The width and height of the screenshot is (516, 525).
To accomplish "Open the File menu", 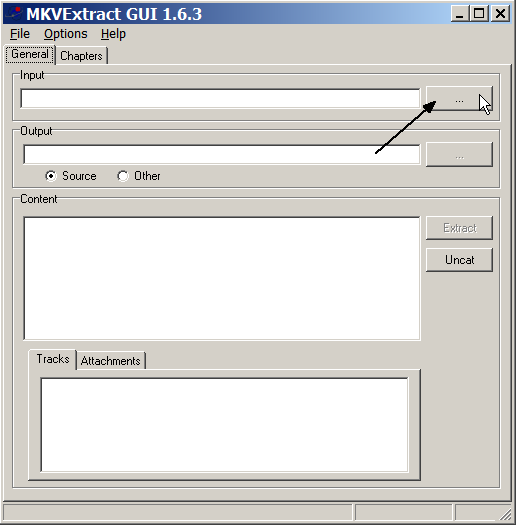I will (20, 34).
